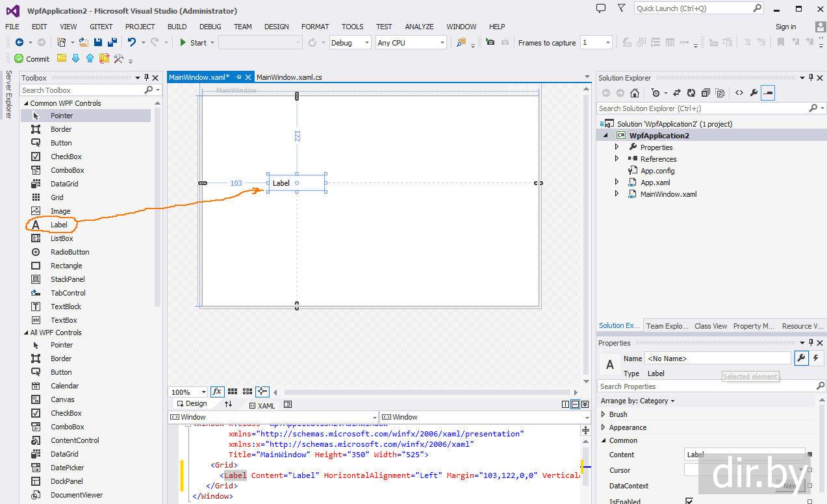Toggle snapping to snaplines button
The width and height of the screenshot is (827, 504).
tap(262, 392)
